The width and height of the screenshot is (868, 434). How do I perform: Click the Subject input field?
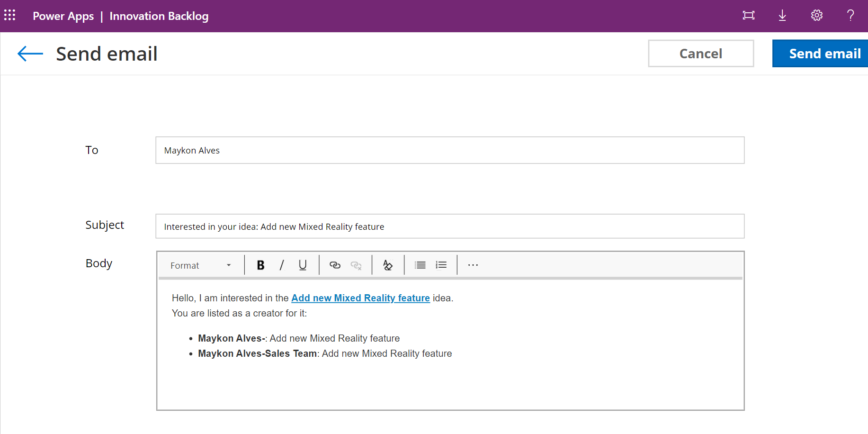[x=450, y=226]
